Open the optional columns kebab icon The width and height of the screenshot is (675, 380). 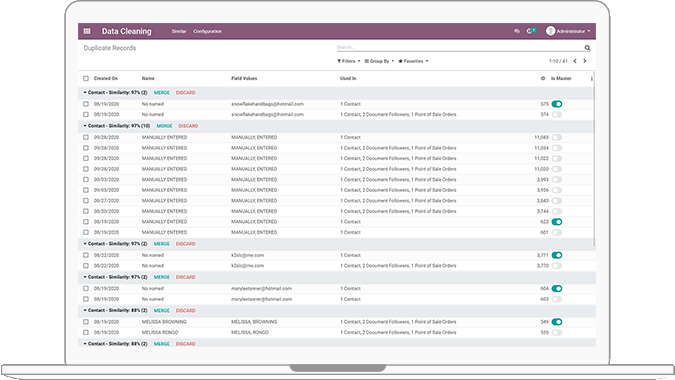[591, 79]
